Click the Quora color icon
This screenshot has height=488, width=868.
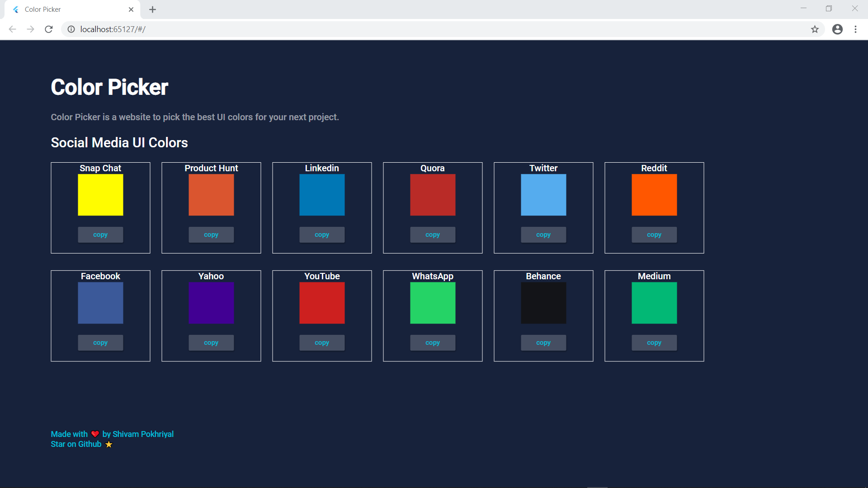click(432, 195)
